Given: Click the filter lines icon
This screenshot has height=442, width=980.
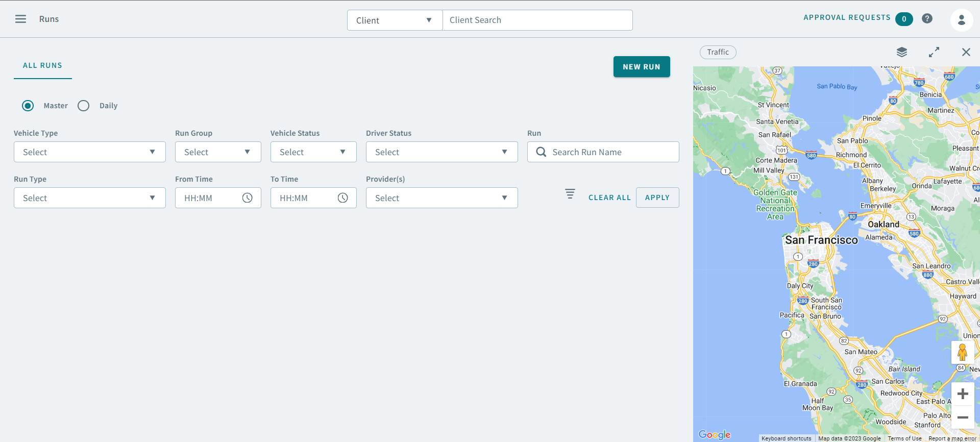Looking at the screenshot, I should 570,194.
